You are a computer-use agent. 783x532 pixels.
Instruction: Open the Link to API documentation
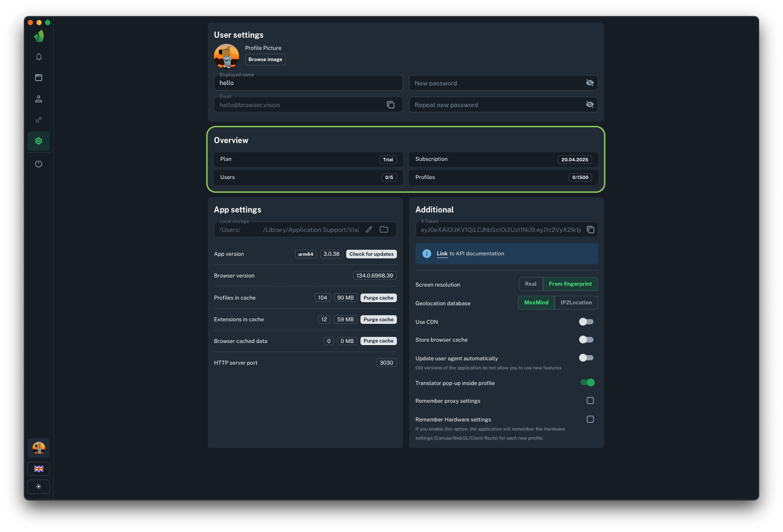click(x=442, y=254)
